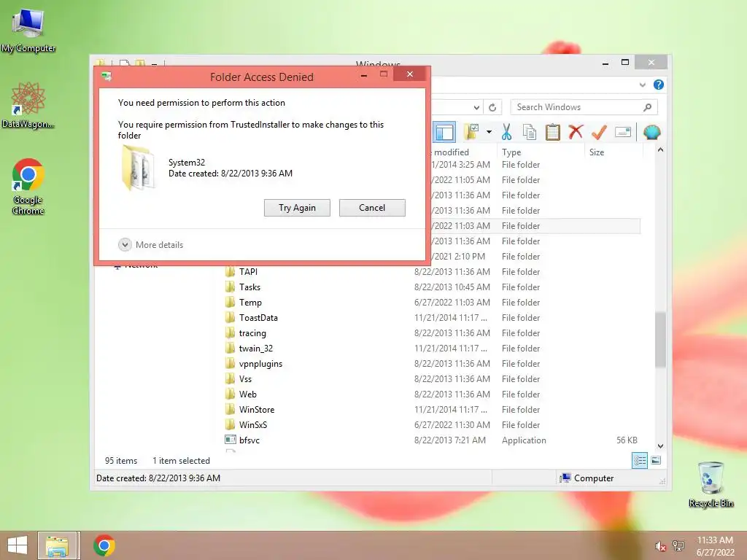Open Explorer help with the blue question mark
747x560 pixels.
[659, 85]
